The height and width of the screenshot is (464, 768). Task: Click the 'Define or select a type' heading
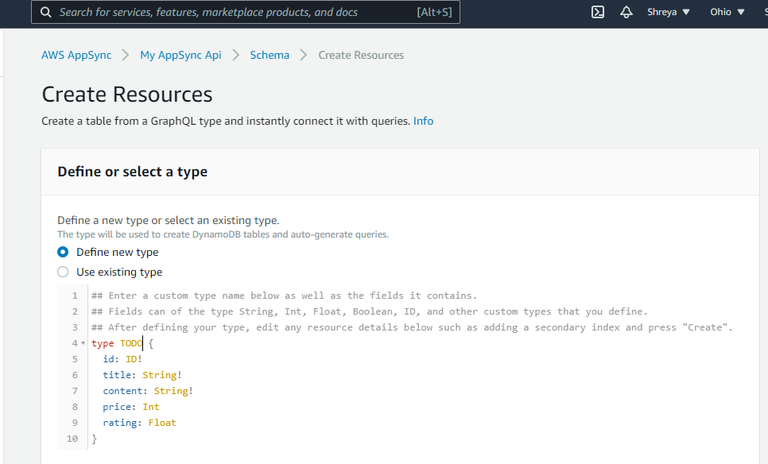(x=132, y=171)
